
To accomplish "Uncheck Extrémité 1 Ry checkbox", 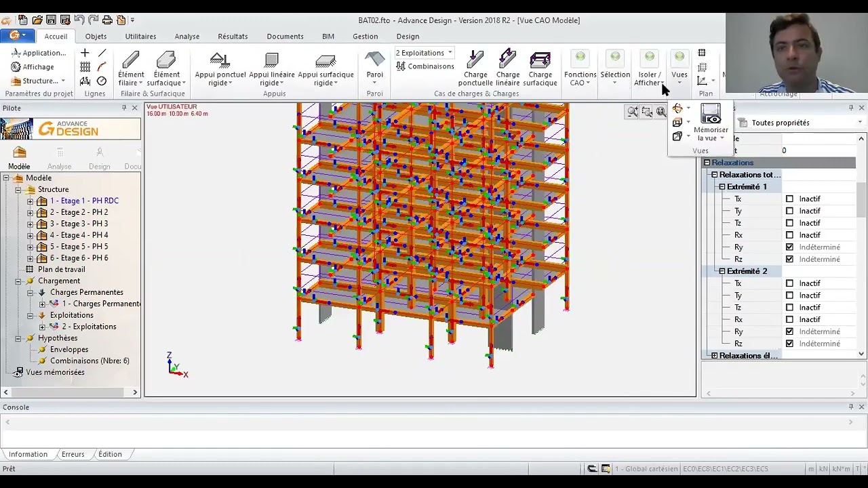I will pyautogui.click(x=789, y=247).
